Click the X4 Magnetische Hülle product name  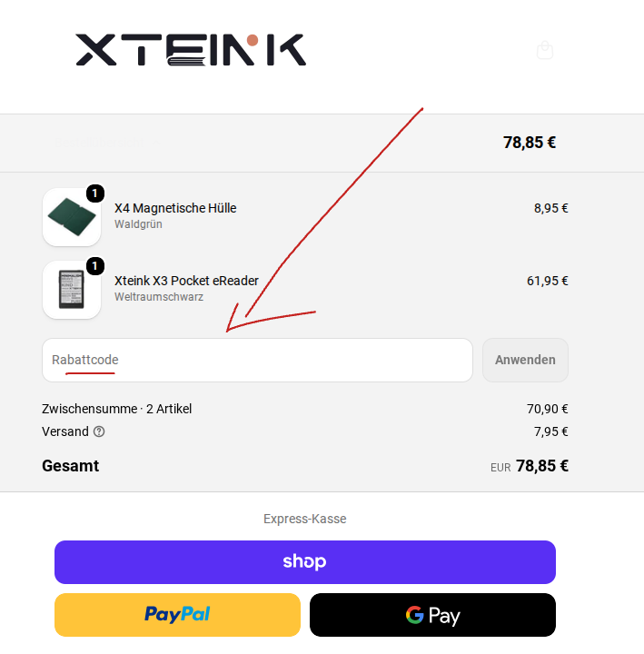175,208
